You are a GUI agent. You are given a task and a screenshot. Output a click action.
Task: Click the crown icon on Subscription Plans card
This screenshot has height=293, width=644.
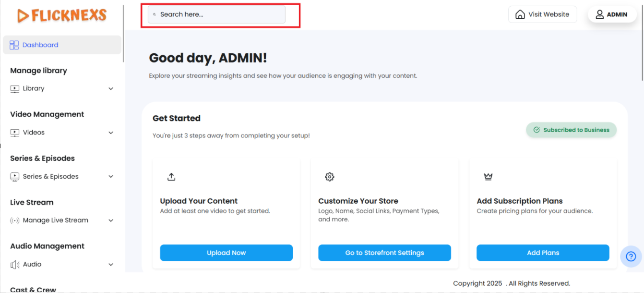click(x=488, y=177)
